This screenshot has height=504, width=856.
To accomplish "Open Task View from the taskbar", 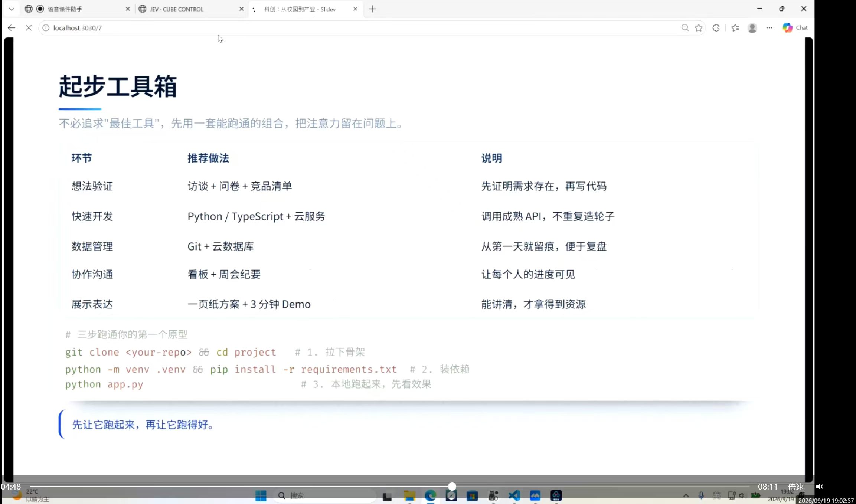I will pos(387,497).
